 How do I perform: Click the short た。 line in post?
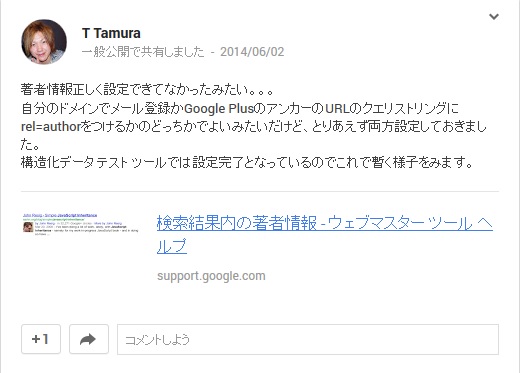(x=30, y=145)
